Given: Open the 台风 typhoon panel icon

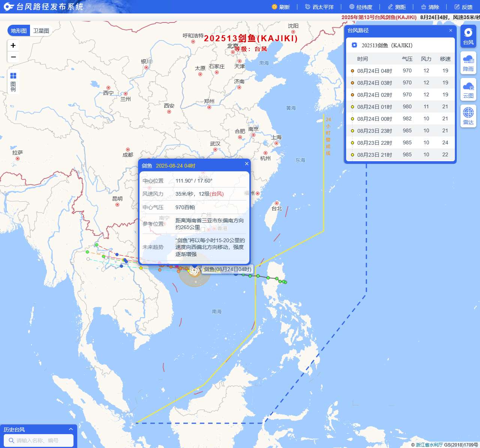Looking at the screenshot, I should (468, 36).
